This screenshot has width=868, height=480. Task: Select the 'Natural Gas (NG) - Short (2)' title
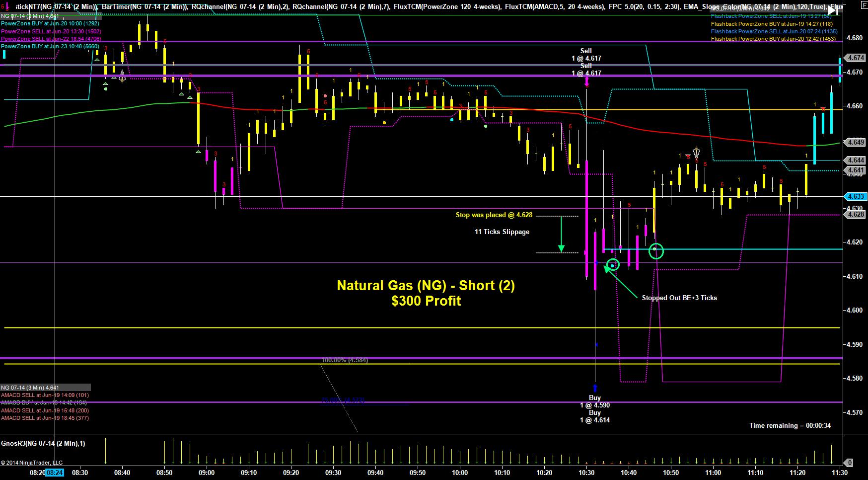pyautogui.click(x=426, y=285)
